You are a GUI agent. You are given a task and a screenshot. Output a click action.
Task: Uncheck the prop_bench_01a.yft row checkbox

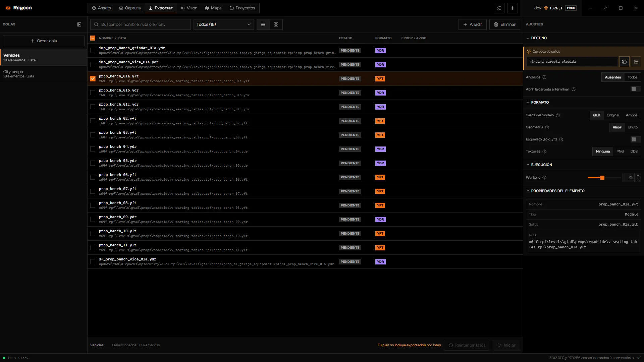[93, 79]
